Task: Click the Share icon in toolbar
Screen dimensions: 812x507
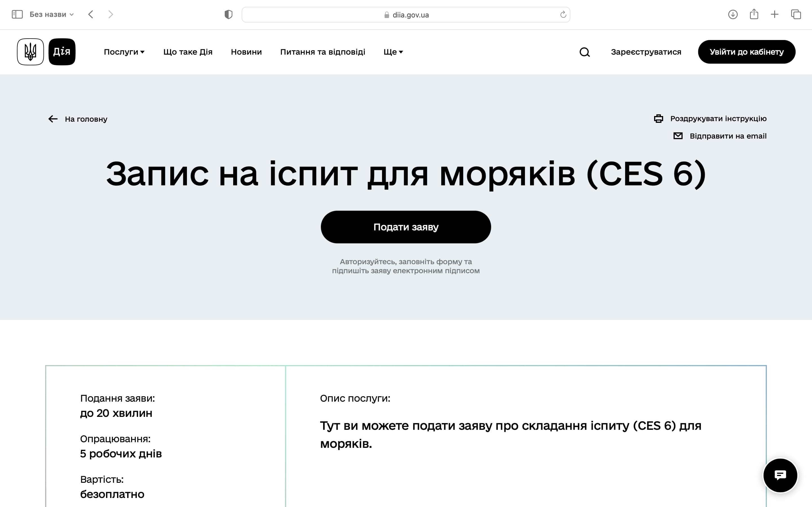Action: 754,14
